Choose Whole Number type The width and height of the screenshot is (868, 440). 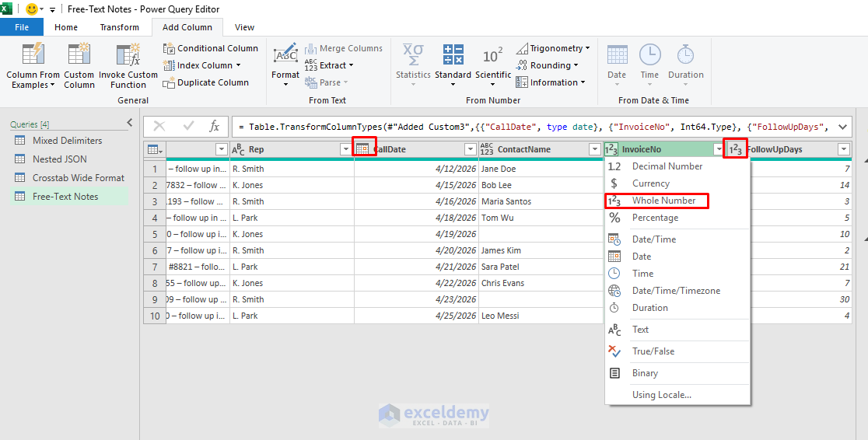coord(677,201)
